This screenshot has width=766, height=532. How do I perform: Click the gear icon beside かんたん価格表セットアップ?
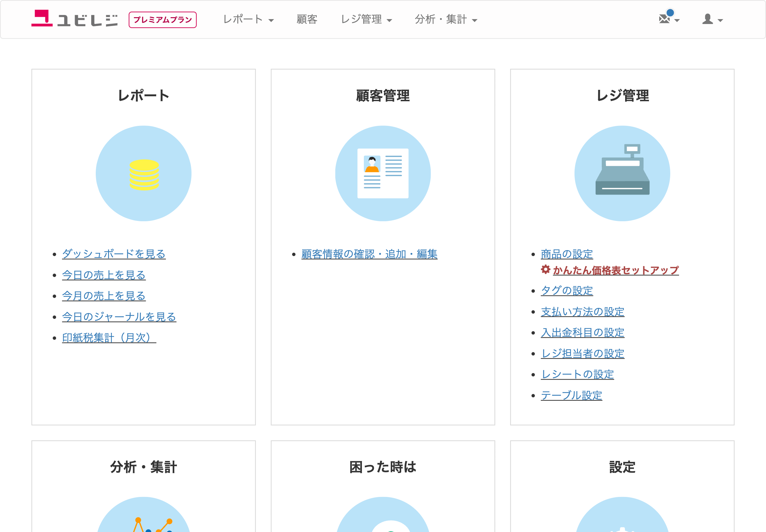click(x=546, y=269)
